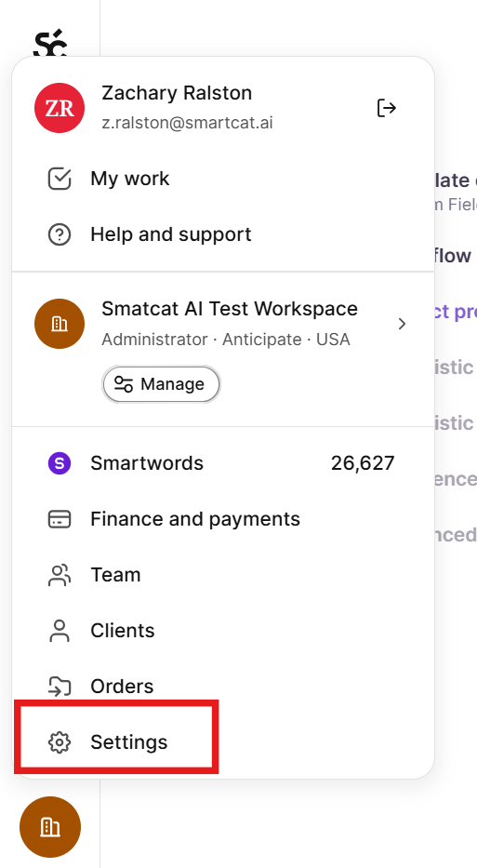
Task: Click the Clients person icon
Action: pos(60,631)
